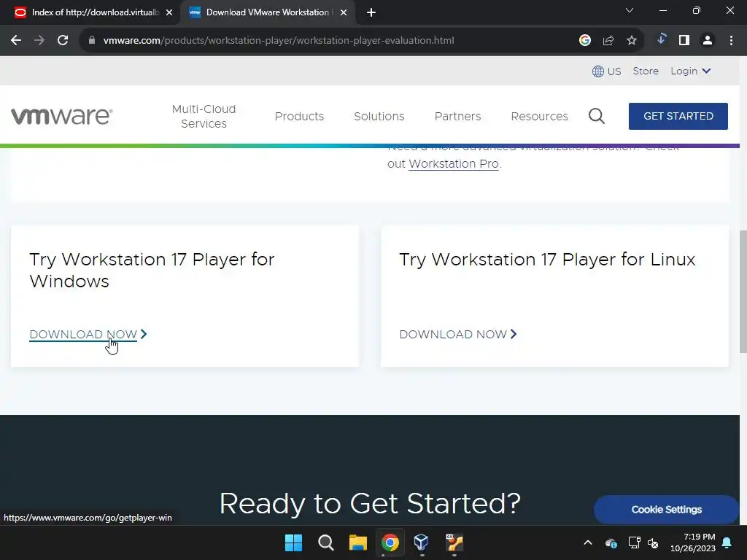Open tab search chevron in title bar
This screenshot has width=747, height=560.
coord(630,10)
